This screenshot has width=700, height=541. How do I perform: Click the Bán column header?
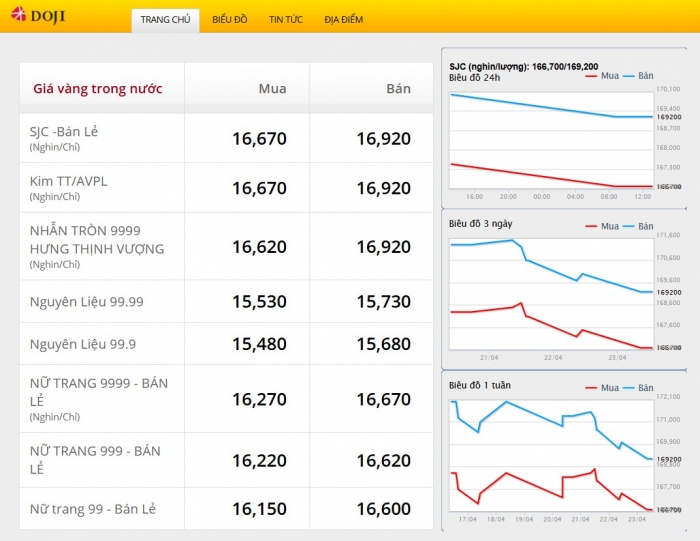398,89
